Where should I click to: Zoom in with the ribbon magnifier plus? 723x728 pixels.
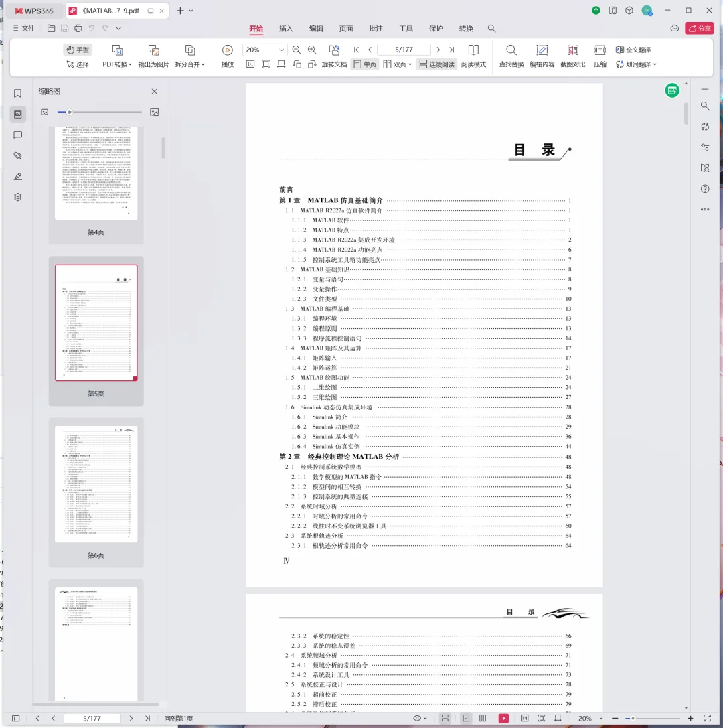pos(312,50)
